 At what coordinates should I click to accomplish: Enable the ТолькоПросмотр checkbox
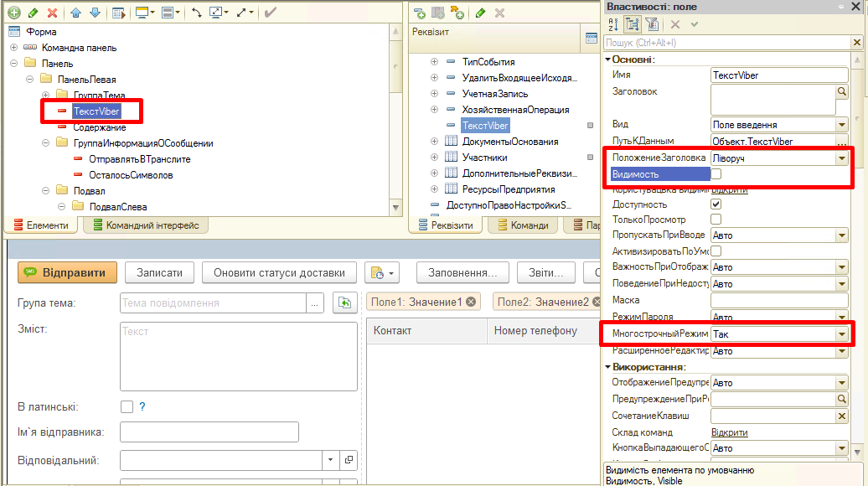716,220
